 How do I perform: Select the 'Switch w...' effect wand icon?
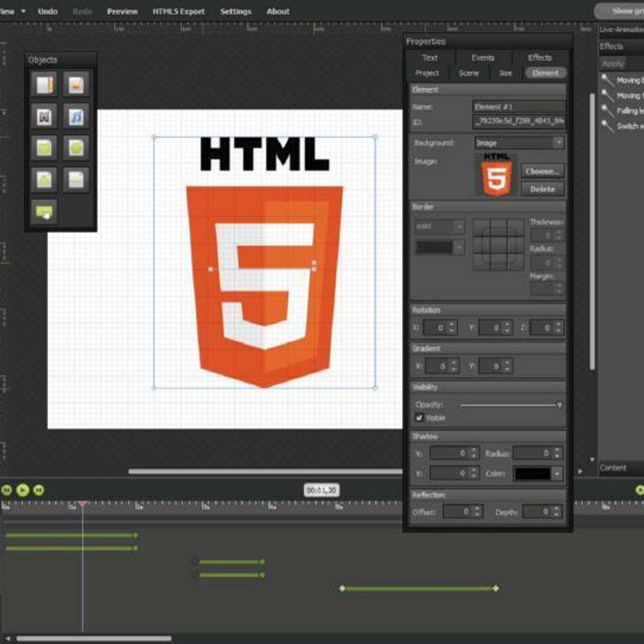click(607, 126)
